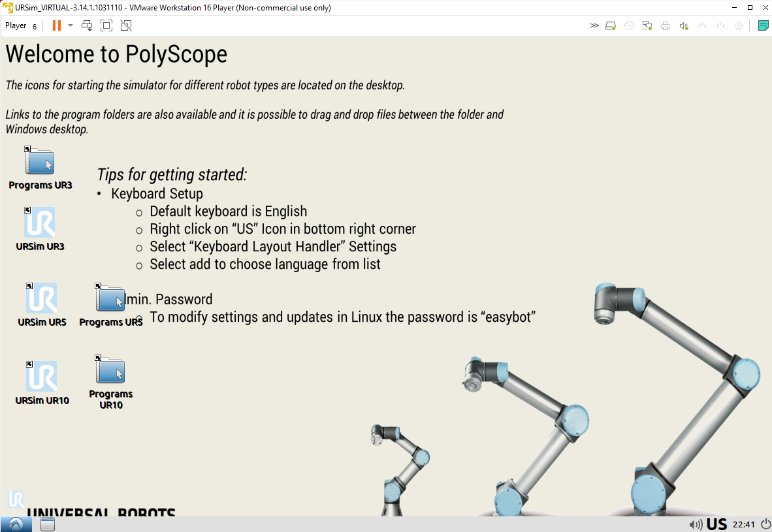Click 'Default keyboard is English' line

click(229, 211)
